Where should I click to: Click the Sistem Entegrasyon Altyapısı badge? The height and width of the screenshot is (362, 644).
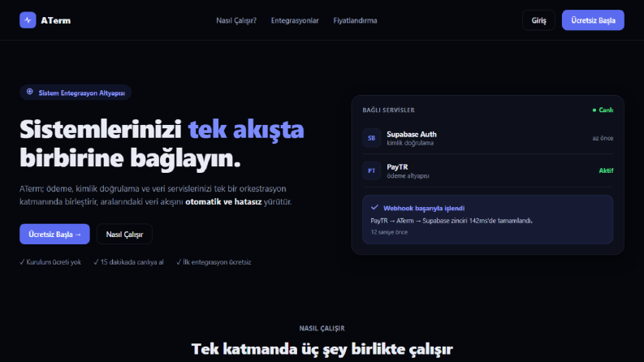(x=76, y=93)
